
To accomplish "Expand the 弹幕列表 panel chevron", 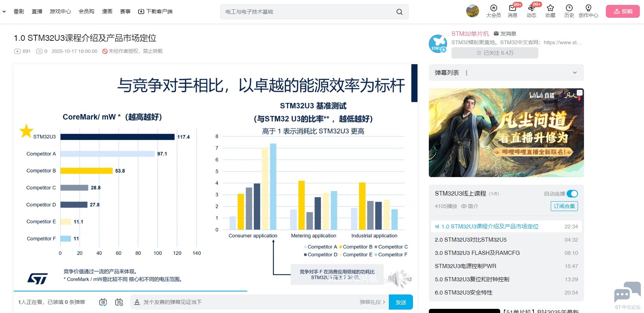I will click(x=575, y=72).
